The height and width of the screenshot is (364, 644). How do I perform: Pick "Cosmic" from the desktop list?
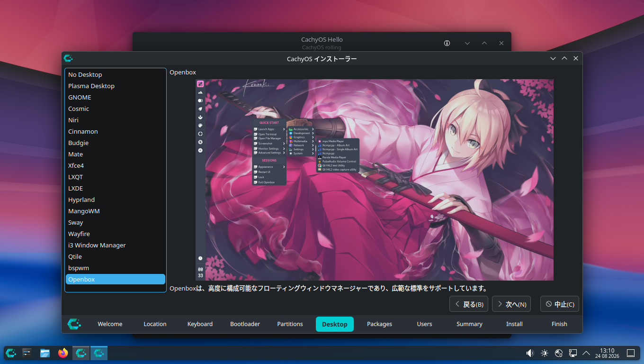coord(116,109)
